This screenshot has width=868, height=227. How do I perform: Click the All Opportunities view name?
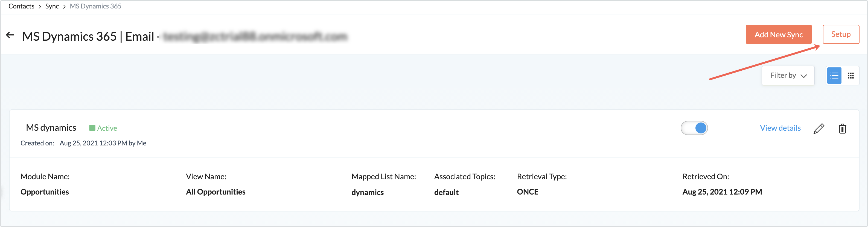pos(216,192)
